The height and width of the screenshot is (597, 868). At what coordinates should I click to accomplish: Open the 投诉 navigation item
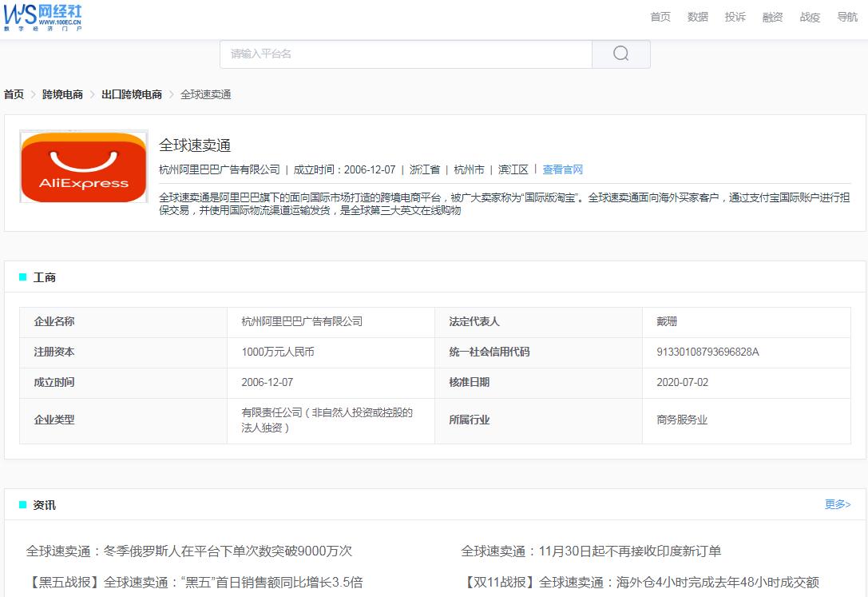[x=734, y=17]
